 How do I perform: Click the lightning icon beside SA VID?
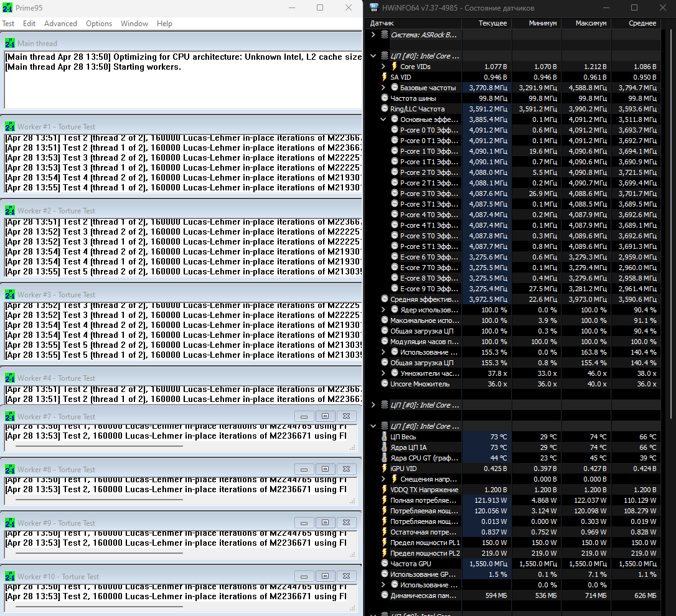point(385,77)
